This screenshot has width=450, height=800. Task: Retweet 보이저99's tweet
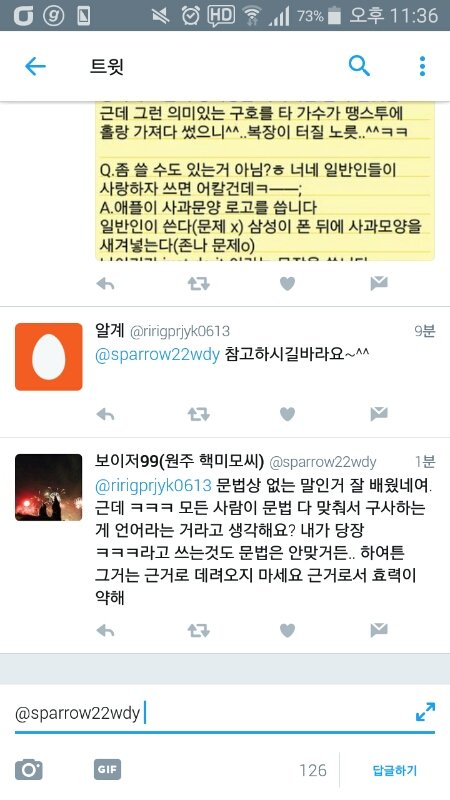tap(198, 631)
